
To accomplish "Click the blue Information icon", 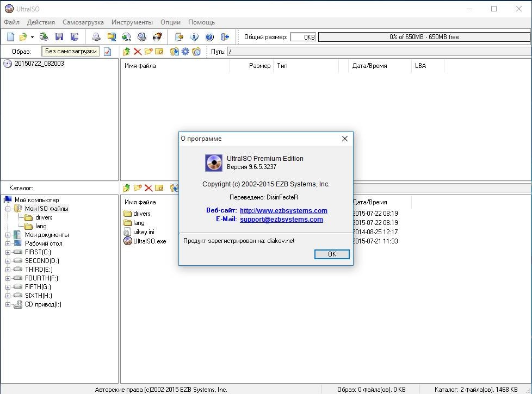I will click(x=194, y=36).
